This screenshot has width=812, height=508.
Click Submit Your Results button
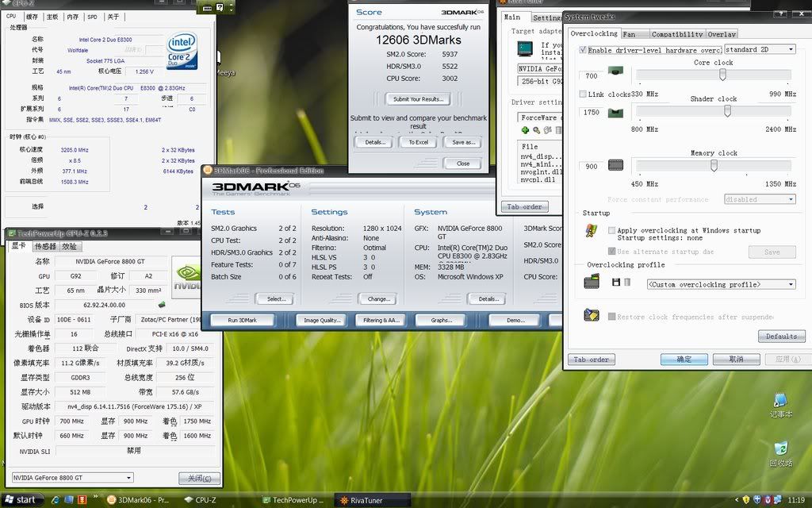pyautogui.click(x=419, y=99)
